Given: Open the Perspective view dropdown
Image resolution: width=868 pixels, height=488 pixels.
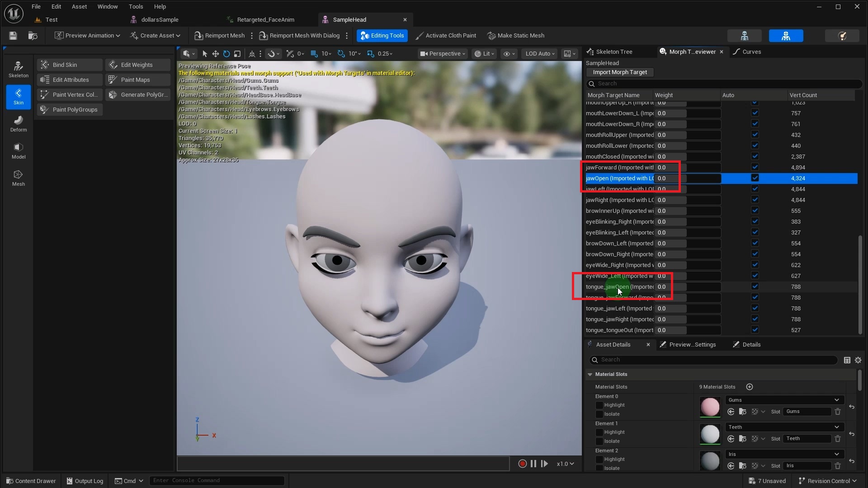Looking at the screenshot, I should tap(442, 54).
